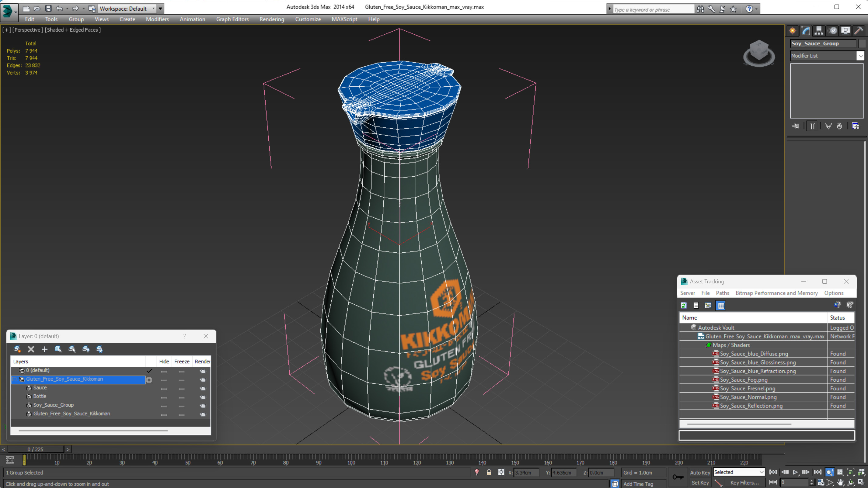This screenshot has height=488, width=868.
Task: Click the Redo arrow icon
Action: point(75,9)
